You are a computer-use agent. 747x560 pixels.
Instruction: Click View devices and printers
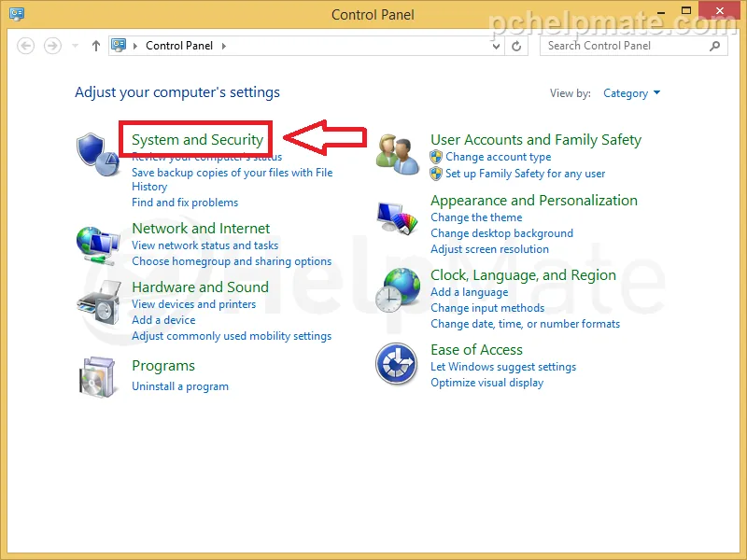point(193,304)
